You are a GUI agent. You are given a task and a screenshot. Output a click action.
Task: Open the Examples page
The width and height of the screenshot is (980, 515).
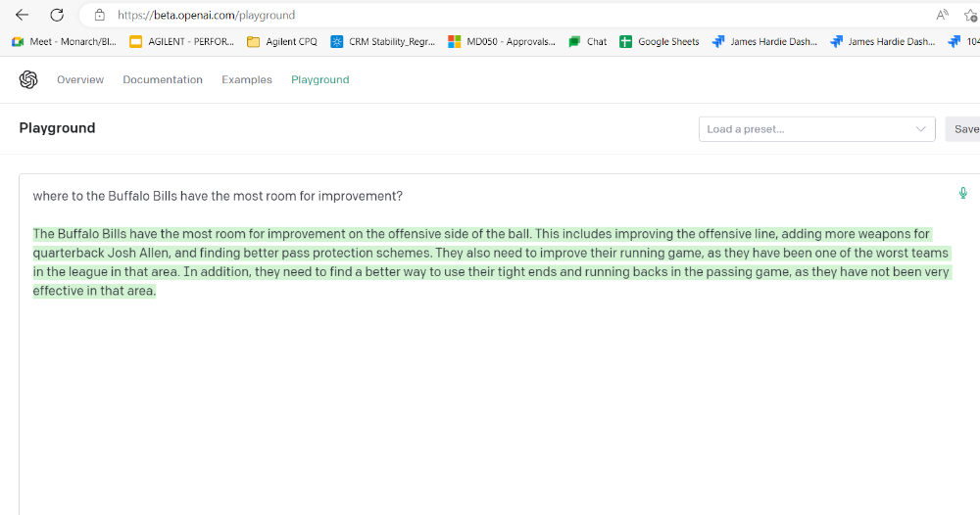(247, 80)
